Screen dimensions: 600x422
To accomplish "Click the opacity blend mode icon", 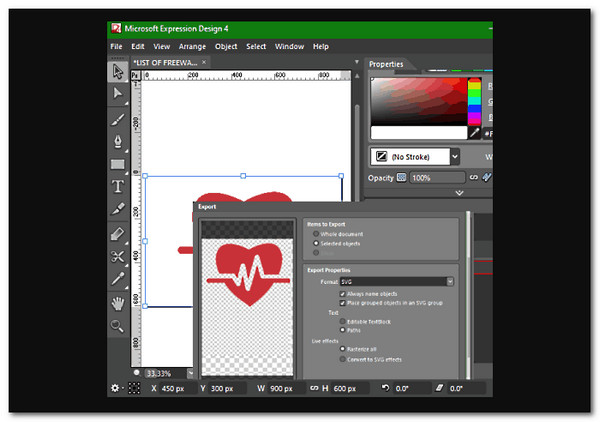I will click(x=401, y=178).
